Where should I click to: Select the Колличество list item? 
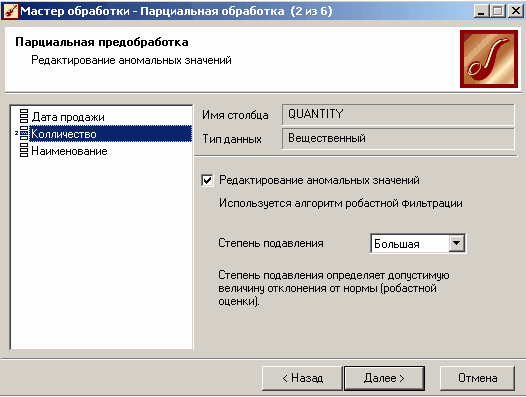click(x=111, y=134)
